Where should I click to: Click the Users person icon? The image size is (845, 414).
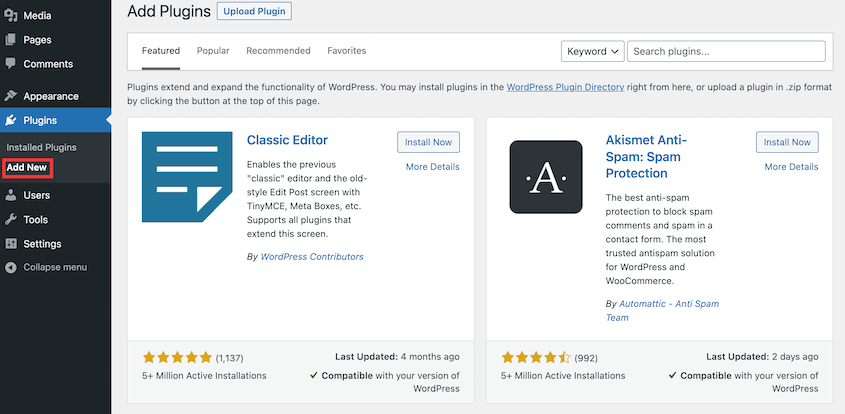tap(11, 195)
